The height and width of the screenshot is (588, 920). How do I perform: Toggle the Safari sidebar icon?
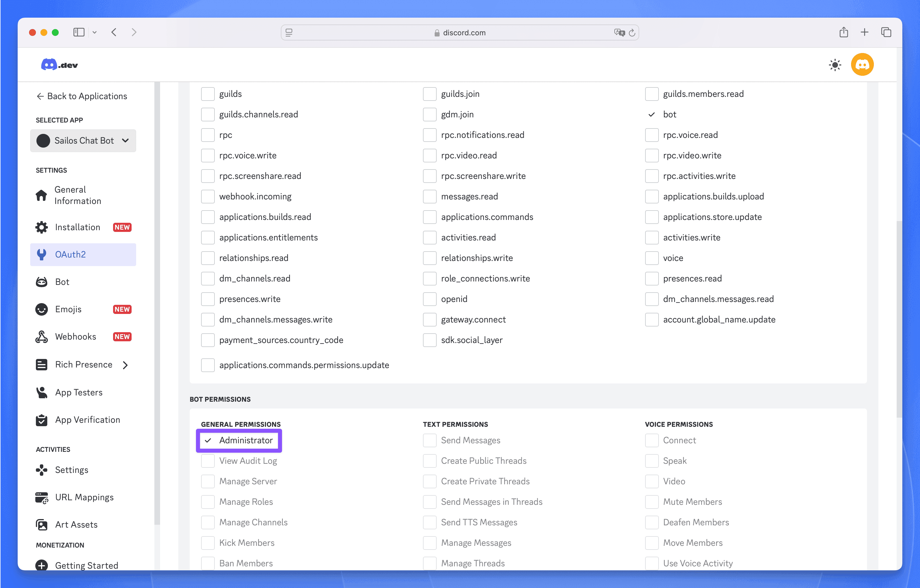[x=79, y=32]
